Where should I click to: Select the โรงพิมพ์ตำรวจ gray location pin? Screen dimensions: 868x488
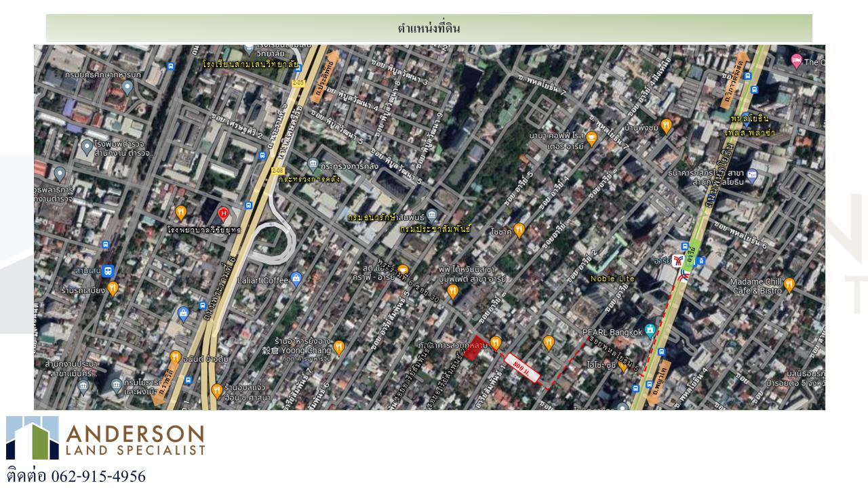pos(87,146)
